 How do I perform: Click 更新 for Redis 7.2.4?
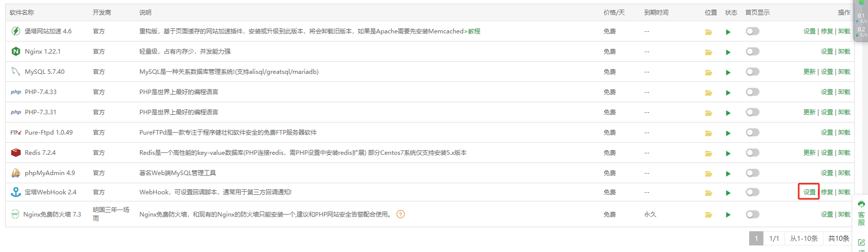coord(809,153)
